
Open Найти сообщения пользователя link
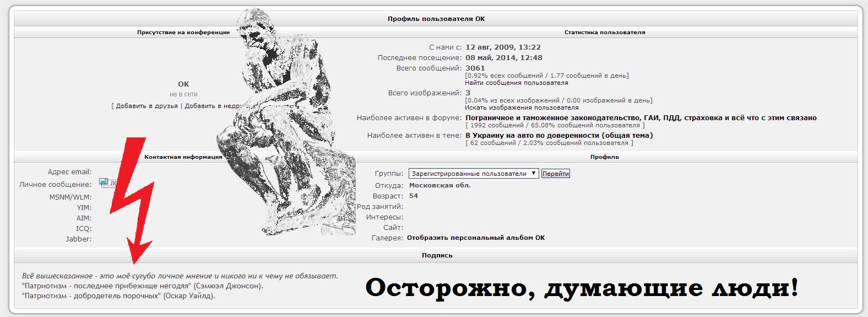516,83
